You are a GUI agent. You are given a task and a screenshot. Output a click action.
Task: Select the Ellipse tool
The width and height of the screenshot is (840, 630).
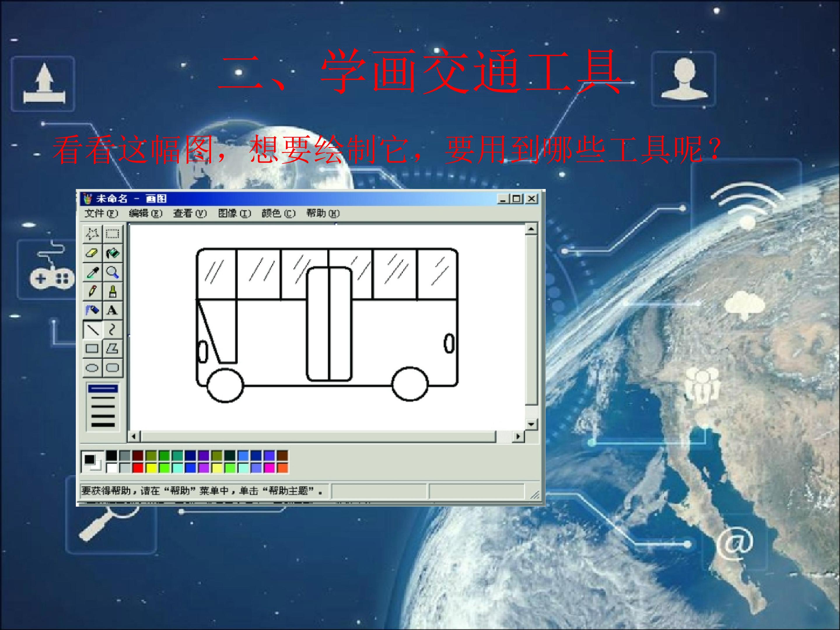[x=92, y=367]
